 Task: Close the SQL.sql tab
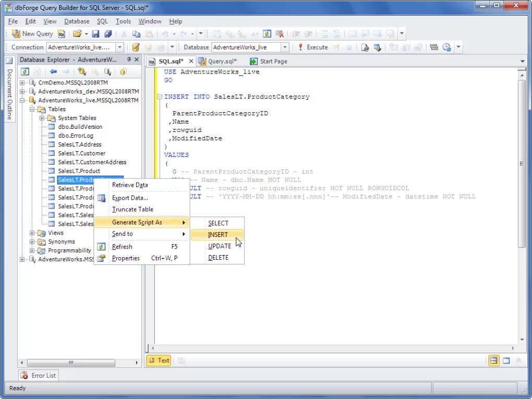191,61
